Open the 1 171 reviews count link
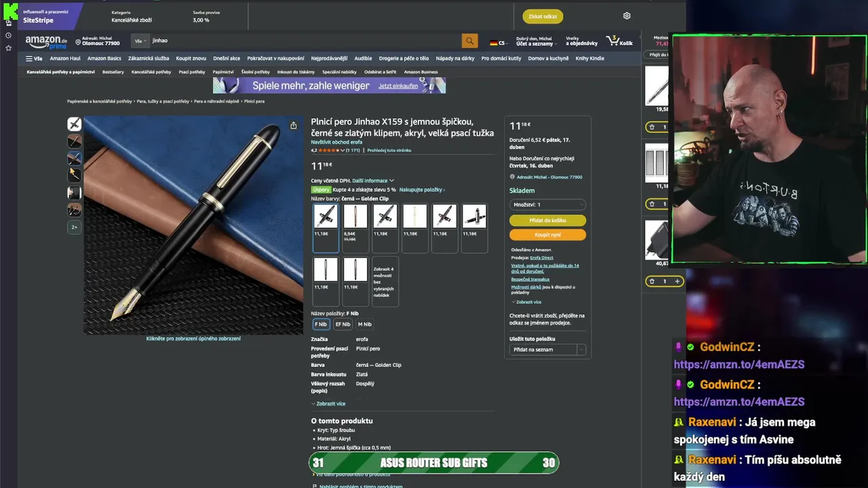The image size is (868, 488). 353,150
